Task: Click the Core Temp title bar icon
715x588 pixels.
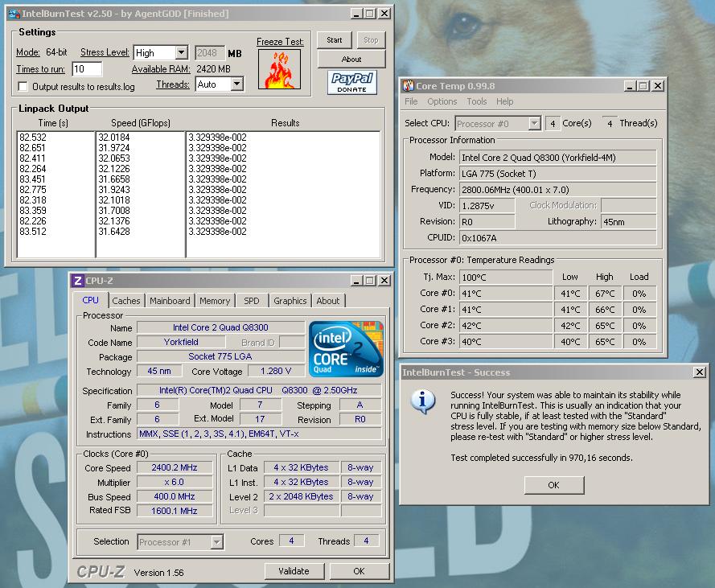Action: tap(408, 86)
